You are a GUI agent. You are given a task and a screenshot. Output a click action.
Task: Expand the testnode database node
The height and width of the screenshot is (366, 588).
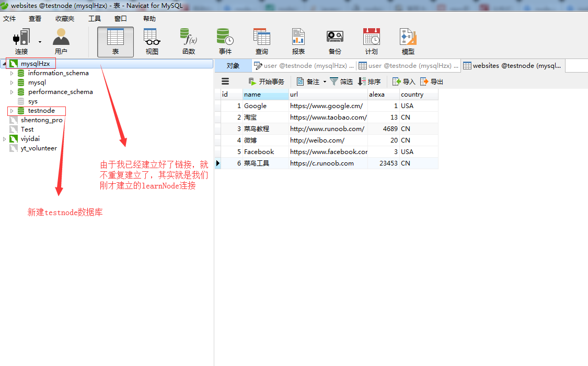(x=11, y=111)
